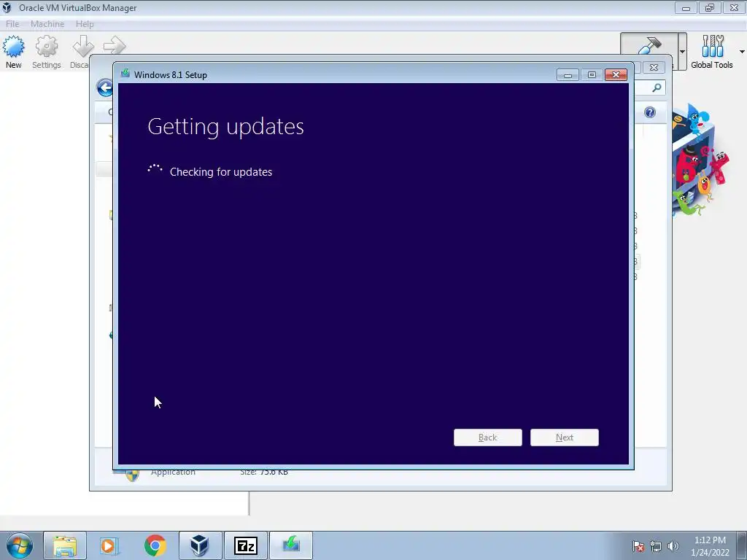Click the Explorer search magnifier icon

(657, 87)
